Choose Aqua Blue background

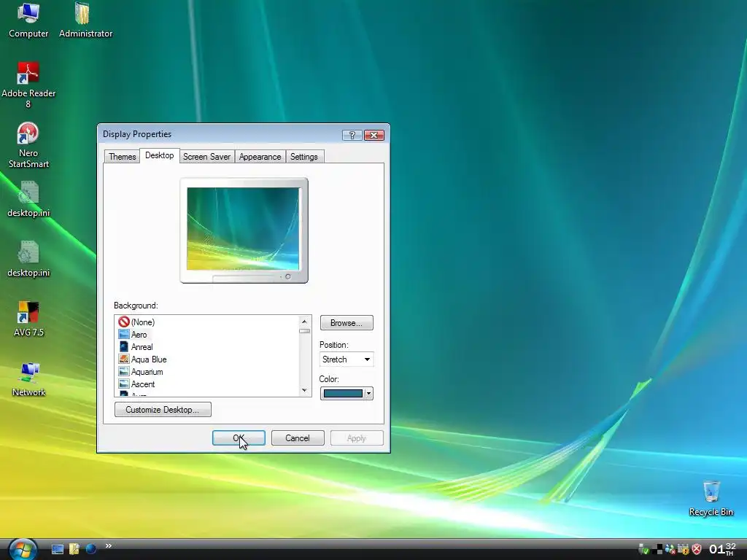tap(149, 359)
